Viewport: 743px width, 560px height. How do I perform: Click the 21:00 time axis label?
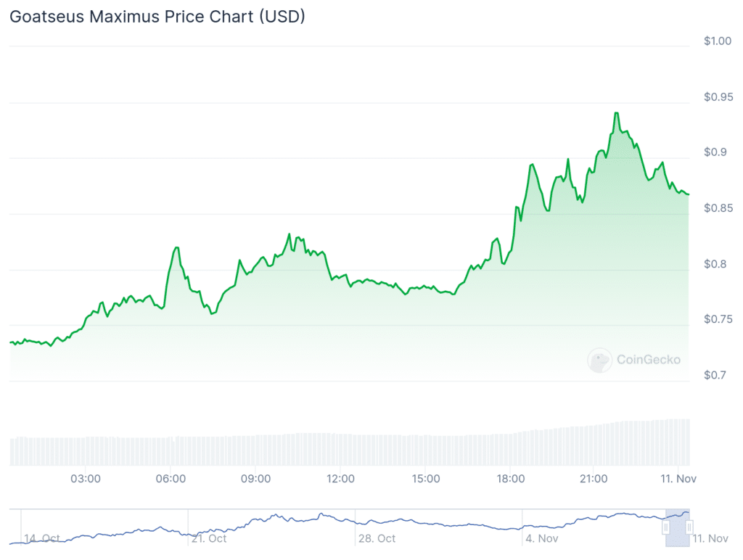[x=594, y=479]
